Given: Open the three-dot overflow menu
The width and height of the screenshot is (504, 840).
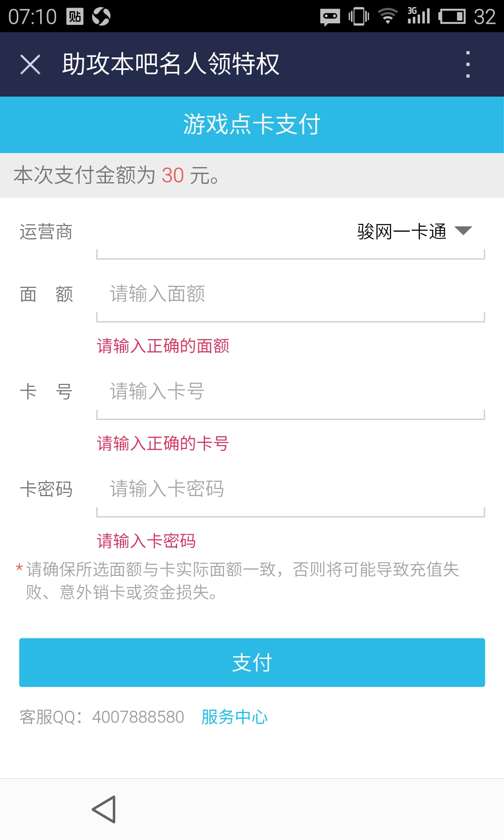Looking at the screenshot, I should (x=468, y=64).
